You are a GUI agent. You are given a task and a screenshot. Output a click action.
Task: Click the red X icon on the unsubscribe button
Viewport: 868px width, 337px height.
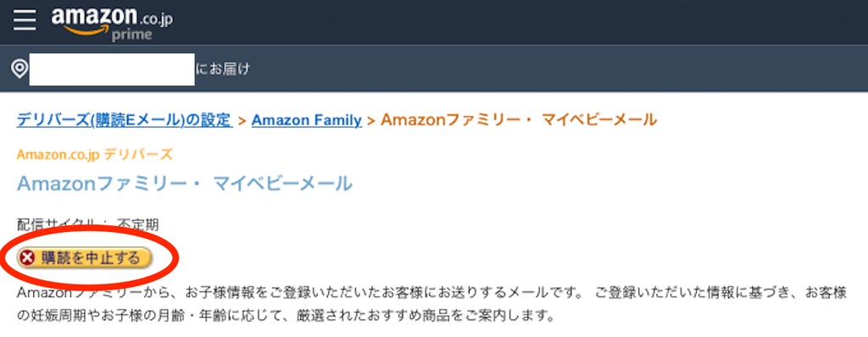tap(27, 257)
